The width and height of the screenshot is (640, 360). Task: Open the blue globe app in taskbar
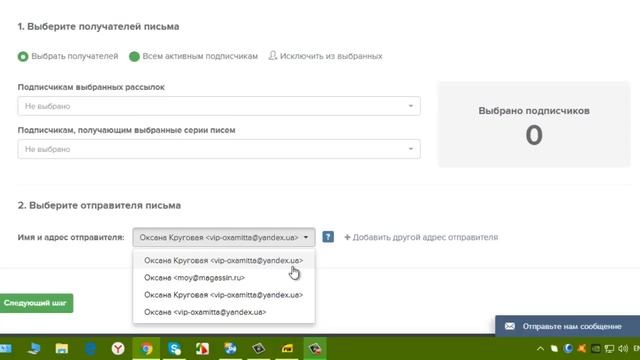[230, 349]
